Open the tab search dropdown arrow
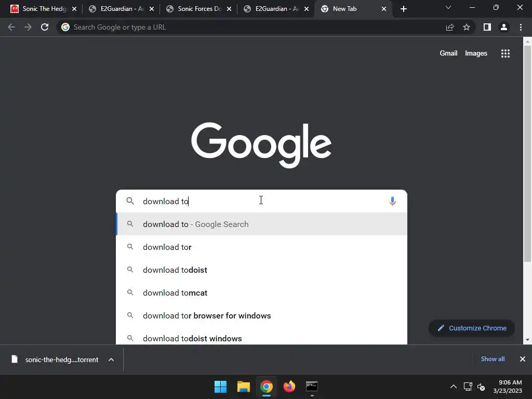 click(x=448, y=7)
